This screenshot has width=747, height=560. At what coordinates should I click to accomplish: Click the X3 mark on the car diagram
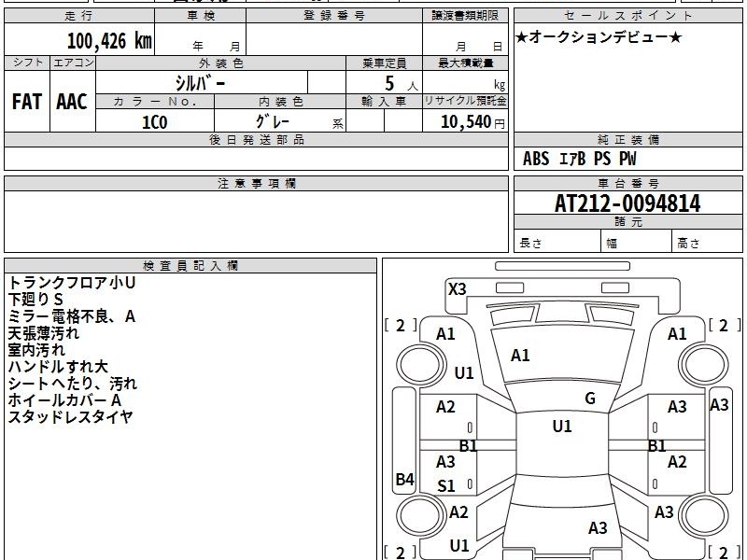click(457, 289)
